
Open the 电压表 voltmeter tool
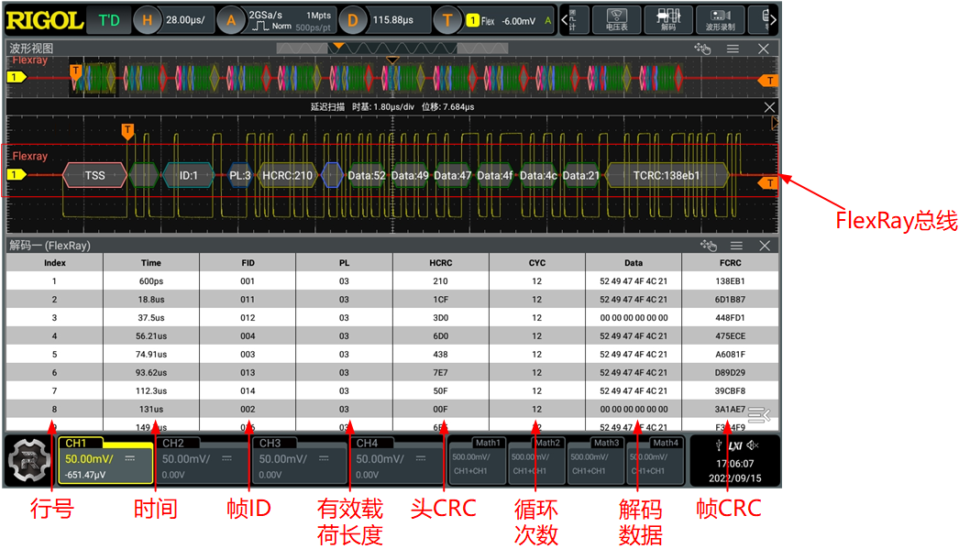616,20
